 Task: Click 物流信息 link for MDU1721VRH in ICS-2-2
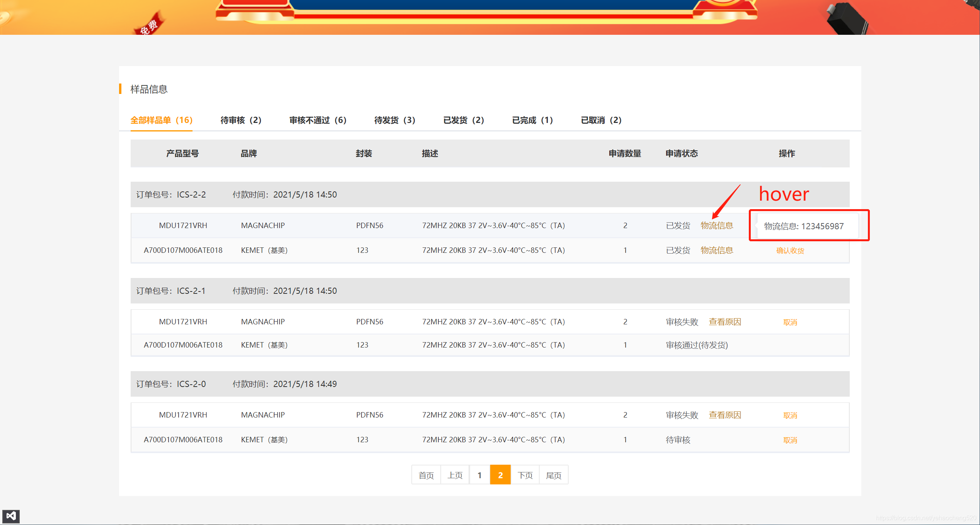tap(716, 225)
